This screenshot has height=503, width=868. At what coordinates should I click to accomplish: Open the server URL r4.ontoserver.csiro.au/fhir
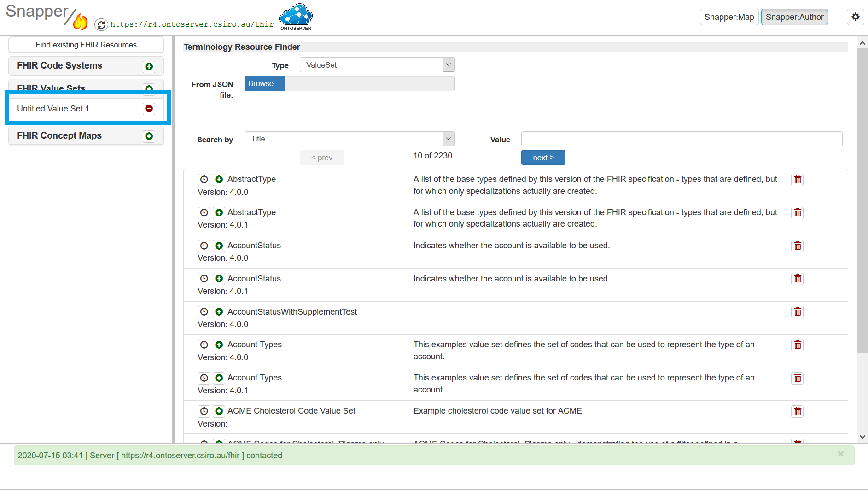pos(192,24)
